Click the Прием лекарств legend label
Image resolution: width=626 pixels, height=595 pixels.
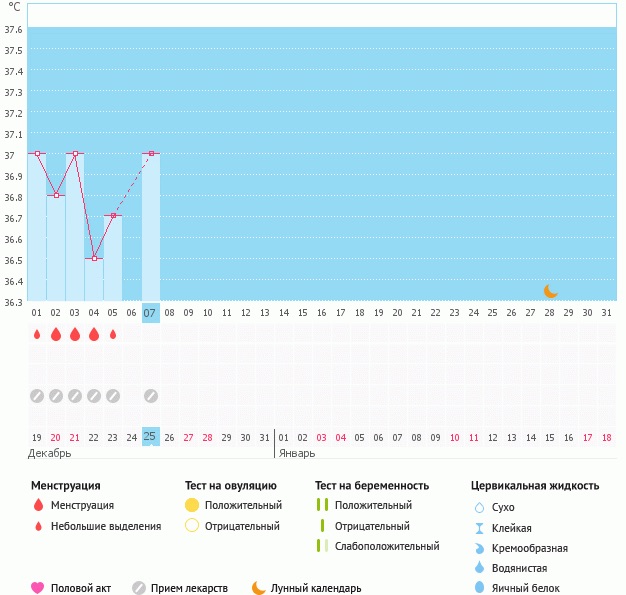pos(189,588)
